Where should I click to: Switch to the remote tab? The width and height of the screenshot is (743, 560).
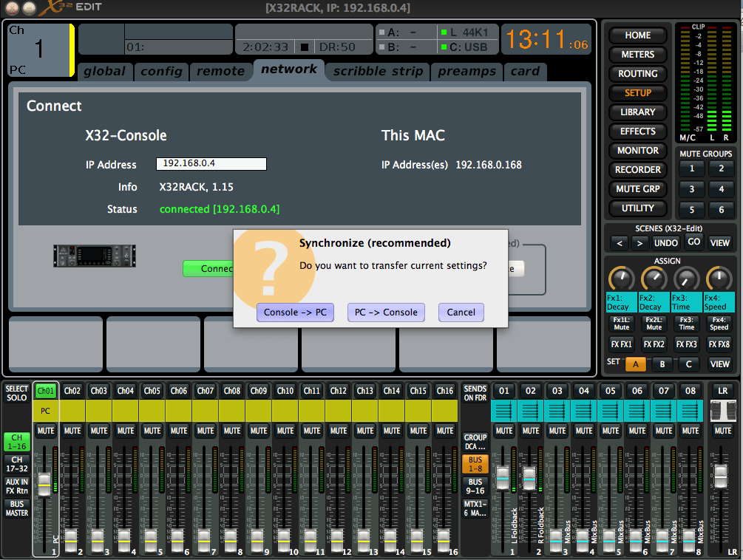pyautogui.click(x=221, y=72)
